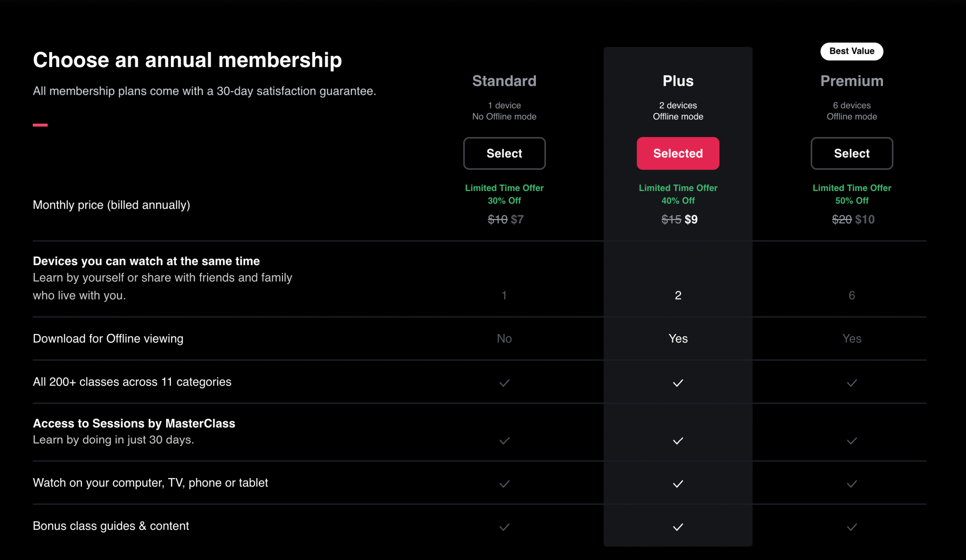This screenshot has width=966, height=560.
Task: Click the Premium 50% Off limited offer text
Action: (x=851, y=200)
